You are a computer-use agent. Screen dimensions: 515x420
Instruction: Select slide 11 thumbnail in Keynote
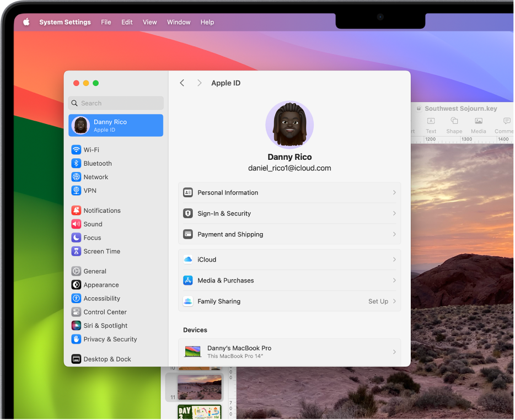click(199, 387)
